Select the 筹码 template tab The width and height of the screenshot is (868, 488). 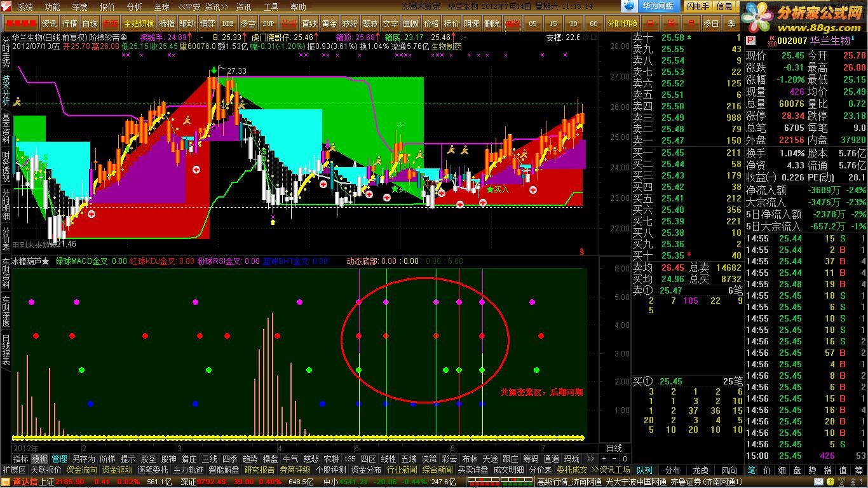coord(531,459)
